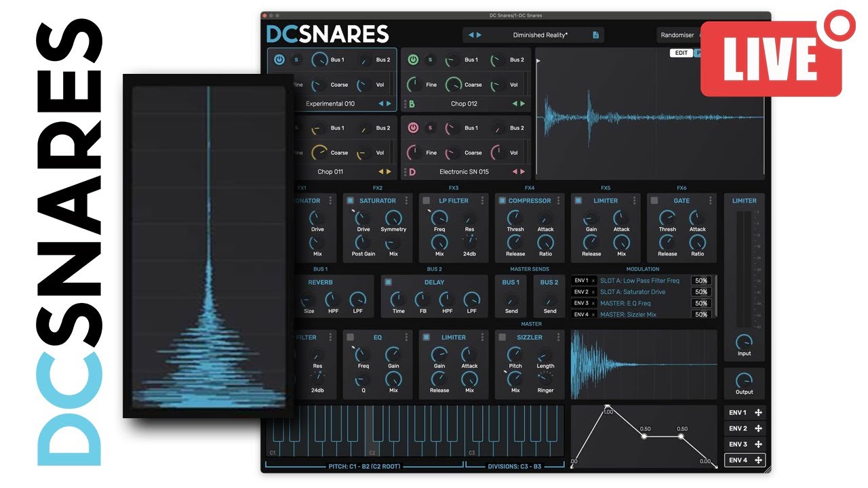Click the MASTER: E Q Freq entry
This screenshot has height=488, width=868.
(625, 304)
